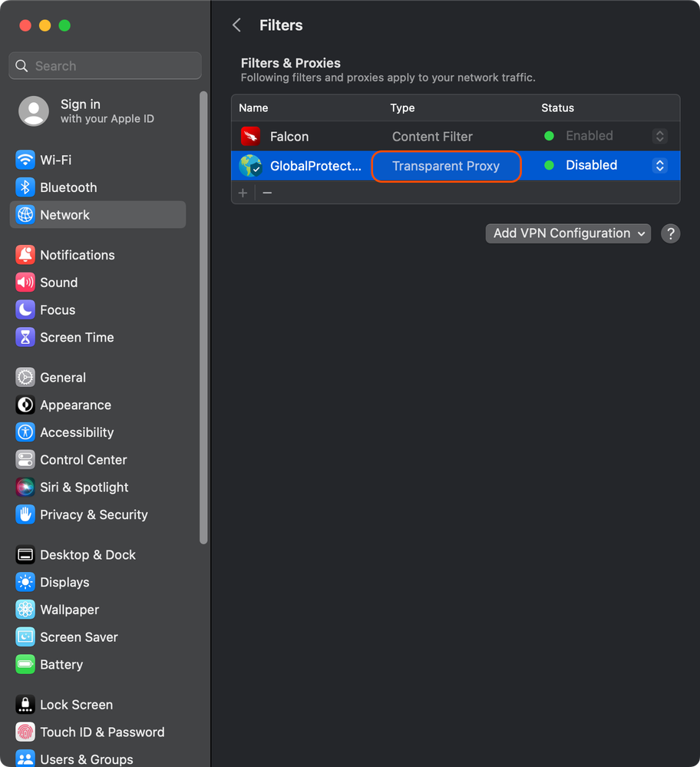Click Content Filter type cell

coord(432,137)
